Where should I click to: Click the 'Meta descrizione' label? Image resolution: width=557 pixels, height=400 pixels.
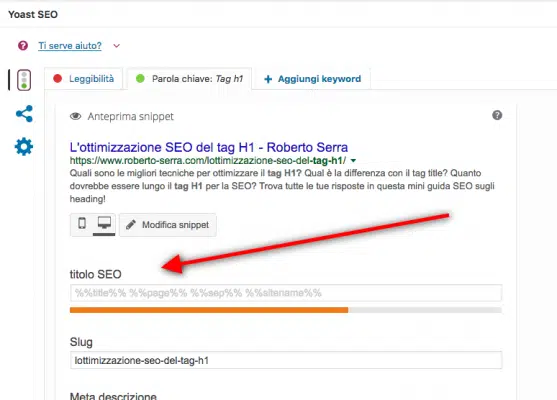pos(113,395)
